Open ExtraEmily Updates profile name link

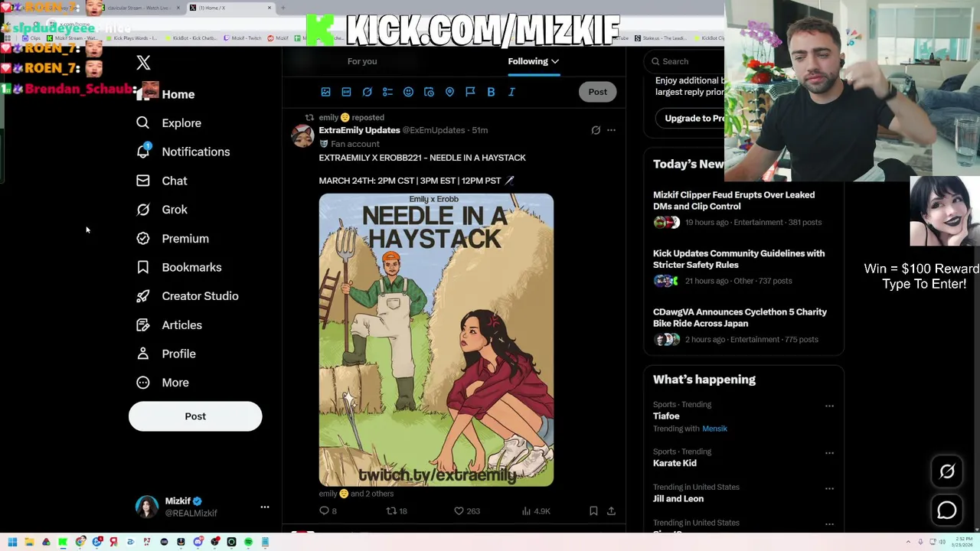[359, 130]
